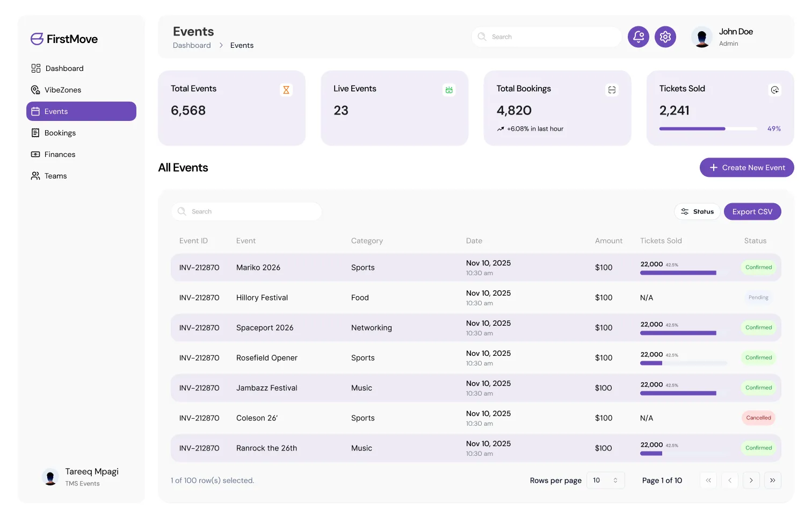This screenshot has height=530, width=812.
Task: Select Events in sidebar menu
Action: 81,111
